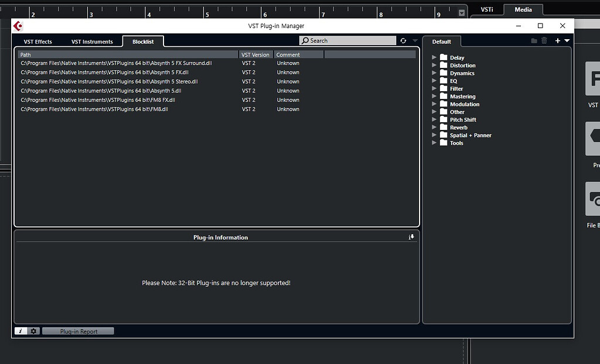
Task: Switch to the VST Effects tab
Action: (x=37, y=42)
